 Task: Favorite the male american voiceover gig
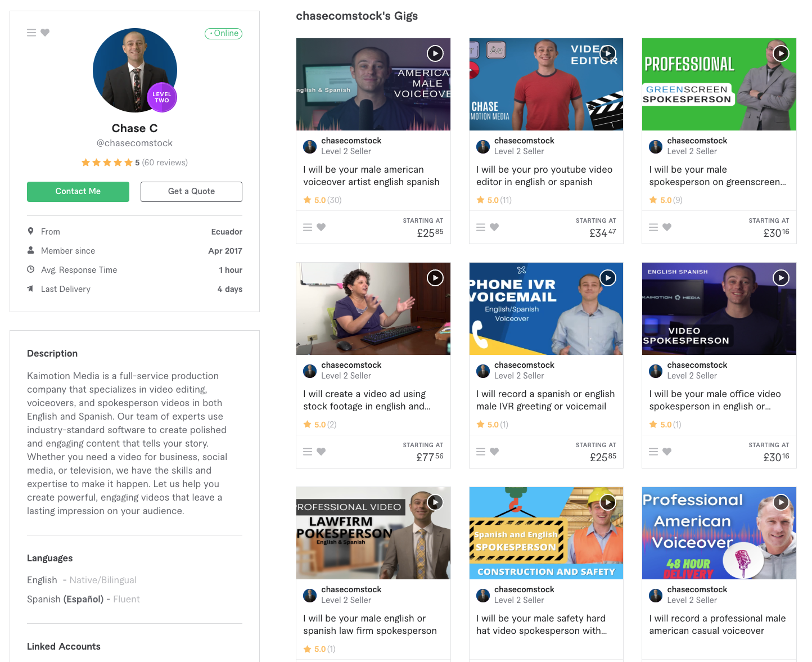pyautogui.click(x=321, y=227)
